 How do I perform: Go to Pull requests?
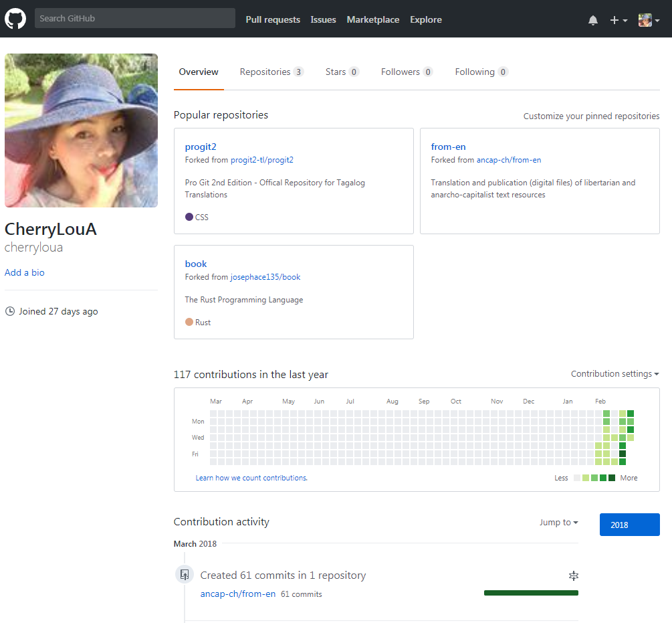point(273,19)
